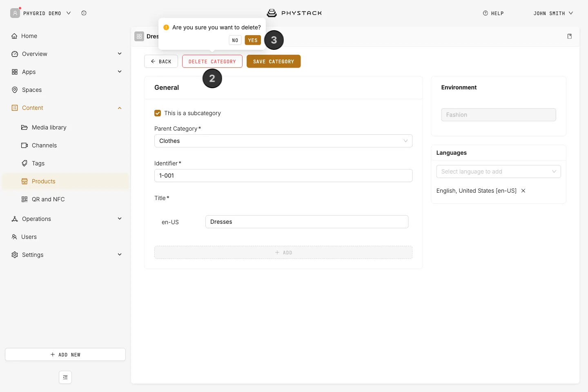Open the Phygrid Demo tenant switcher

coord(41,13)
